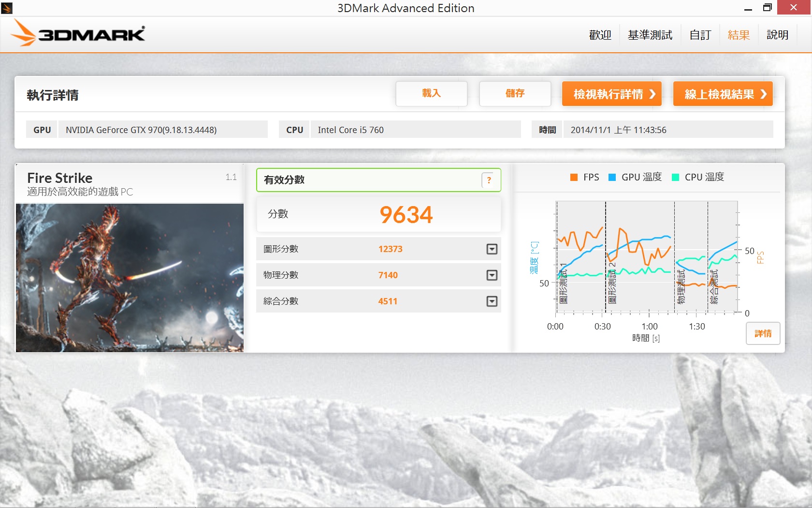Screen dimensions: 812x508
Task: Click the Fire Strike title text
Action: tap(60, 178)
